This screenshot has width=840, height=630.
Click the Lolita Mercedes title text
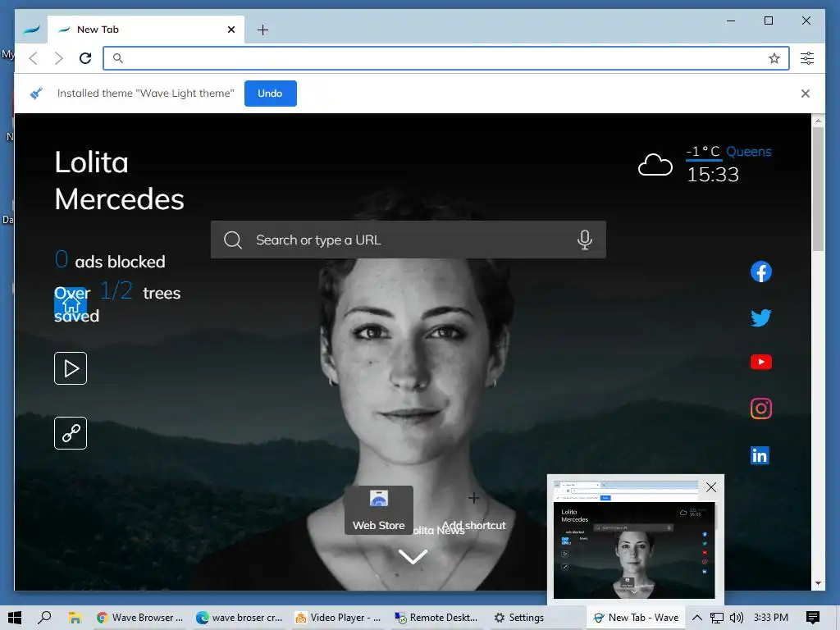point(119,180)
